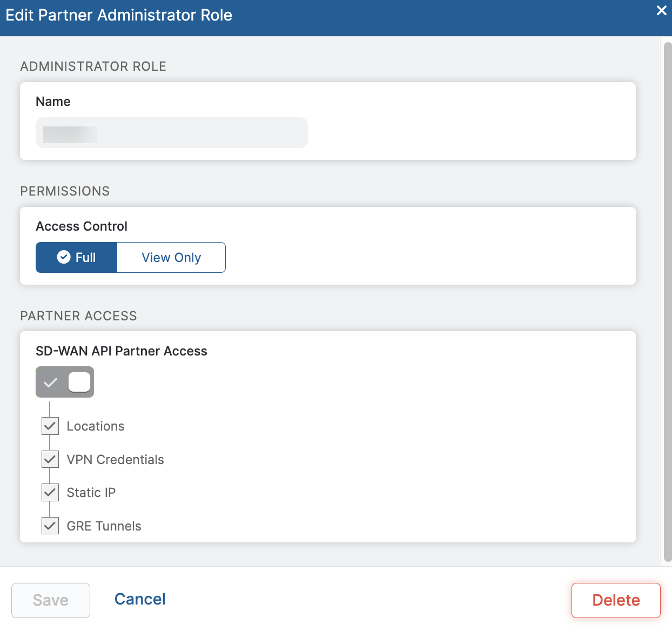Uncheck the VPN Credentials checkbox
Image resolution: width=672 pixels, height=631 pixels.
click(50, 460)
